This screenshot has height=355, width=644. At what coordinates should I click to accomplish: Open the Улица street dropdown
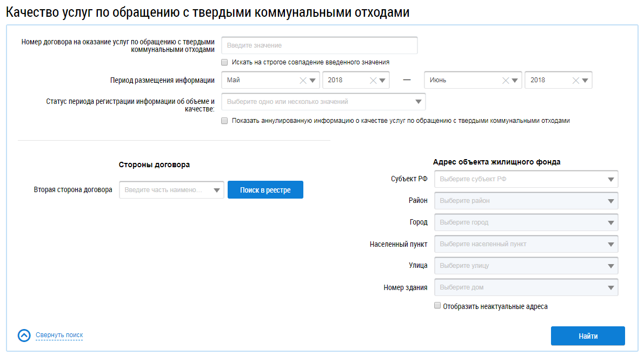[610, 266]
